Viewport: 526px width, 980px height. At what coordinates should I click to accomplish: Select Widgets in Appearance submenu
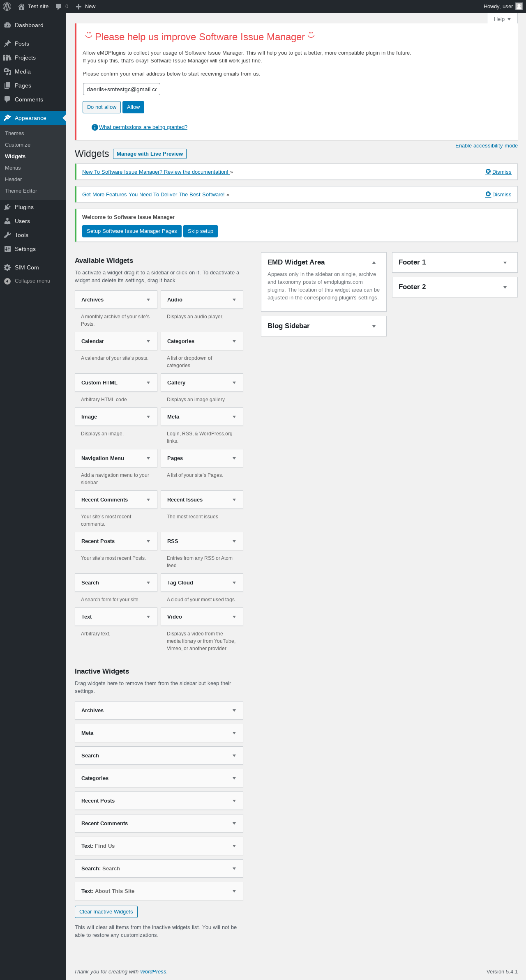click(x=15, y=156)
